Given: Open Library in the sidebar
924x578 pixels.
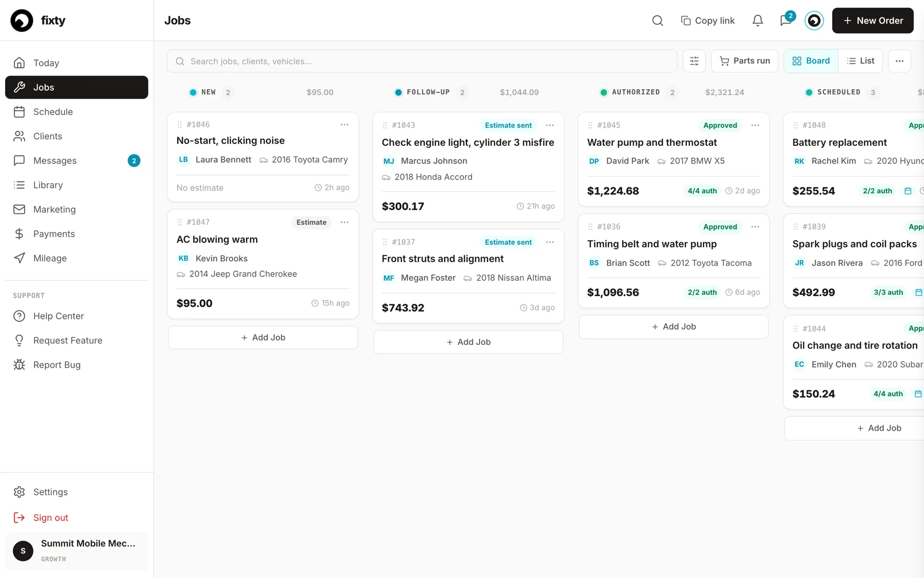Looking at the screenshot, I should click(x=76, y=185).
